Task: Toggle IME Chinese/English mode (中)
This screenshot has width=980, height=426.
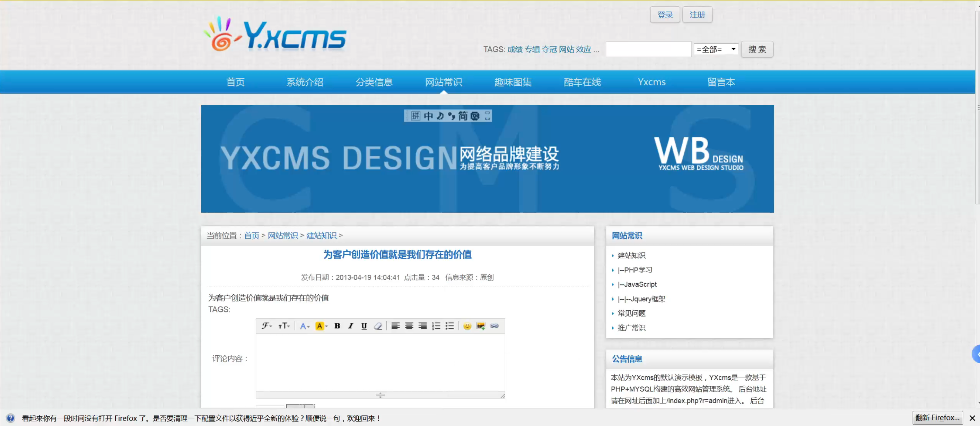Action: click(x=428, y=116)
